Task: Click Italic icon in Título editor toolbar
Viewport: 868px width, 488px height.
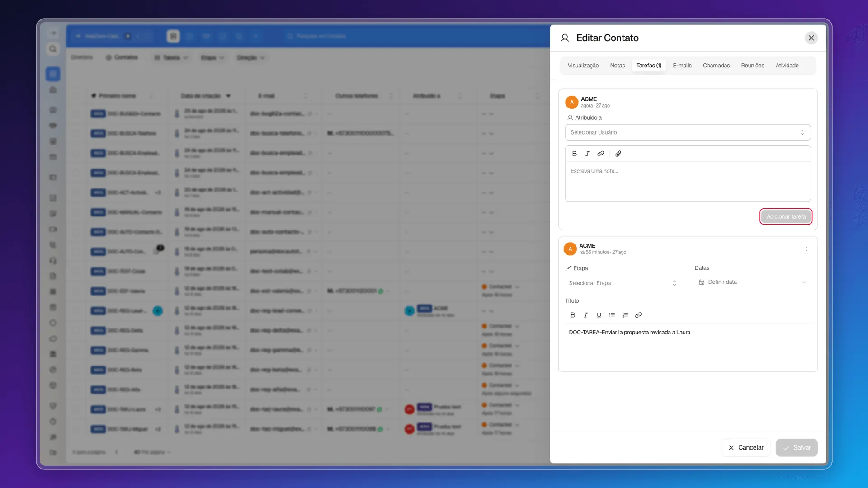Action: click(x=586, y=315)
